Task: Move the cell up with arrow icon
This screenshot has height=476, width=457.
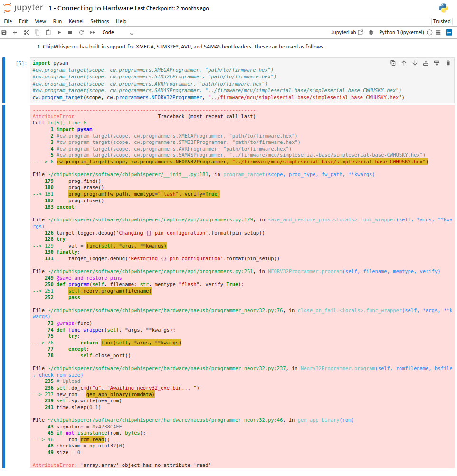Action: click(x=404, y=63)
